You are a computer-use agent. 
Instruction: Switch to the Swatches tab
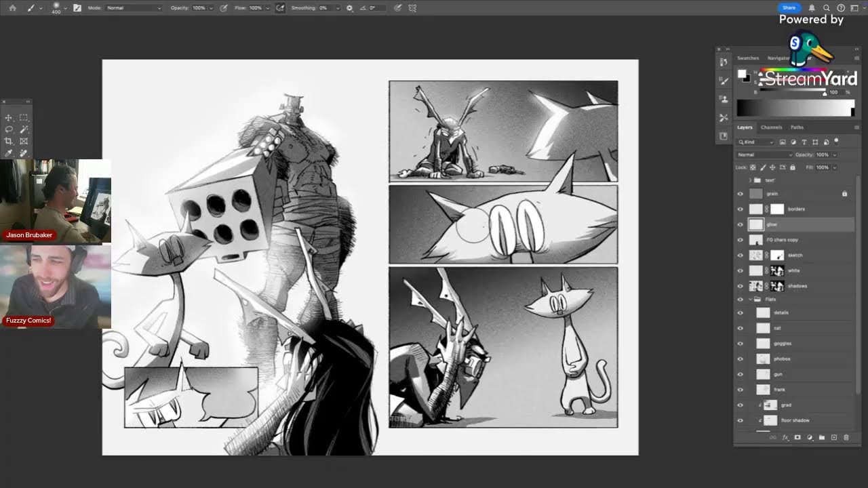pos(748,58)
